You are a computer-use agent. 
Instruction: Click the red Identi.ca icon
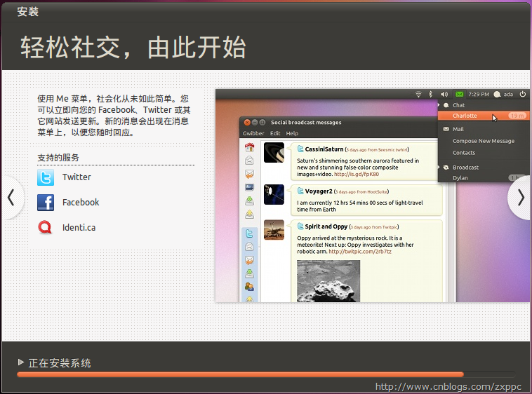pyautogui.click(x=46, y=227)
